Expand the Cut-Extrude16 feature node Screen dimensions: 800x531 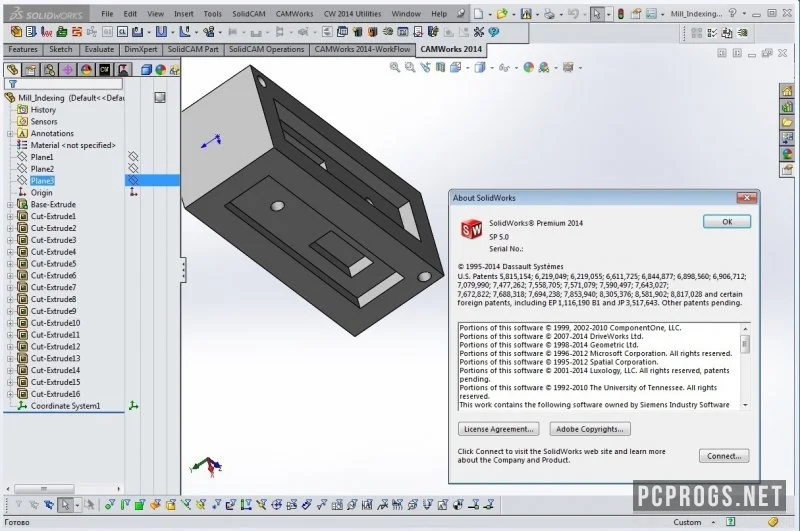10,394
